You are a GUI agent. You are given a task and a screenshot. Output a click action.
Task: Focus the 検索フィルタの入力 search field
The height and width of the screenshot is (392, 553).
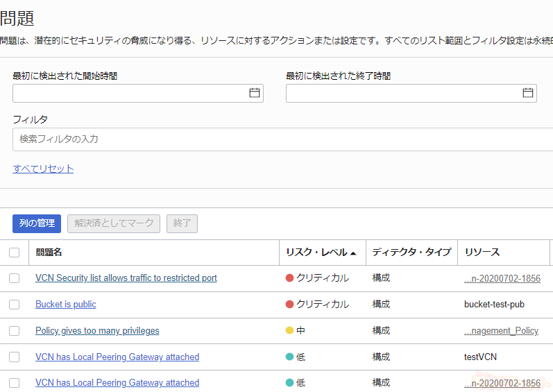click(278, 139)
